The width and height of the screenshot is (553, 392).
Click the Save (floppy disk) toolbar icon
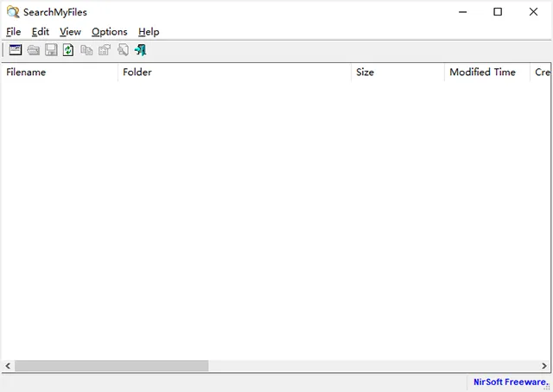[51, 50]
